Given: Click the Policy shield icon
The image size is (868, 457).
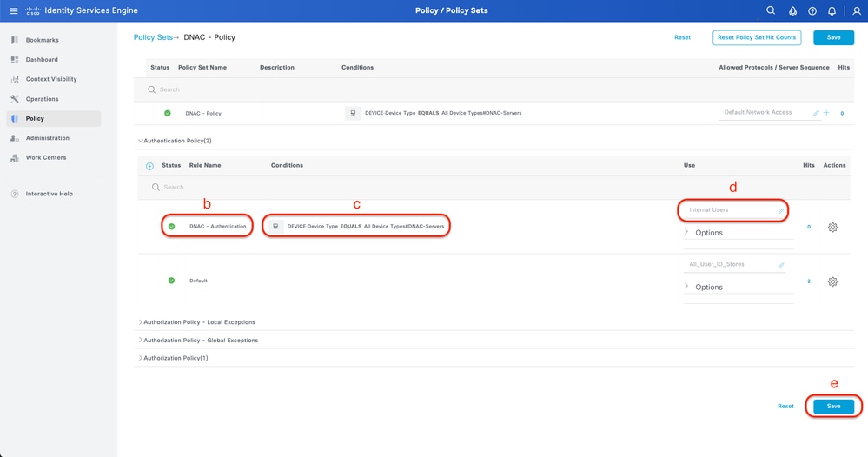Looking at the screenshot, I should [15, 118].
